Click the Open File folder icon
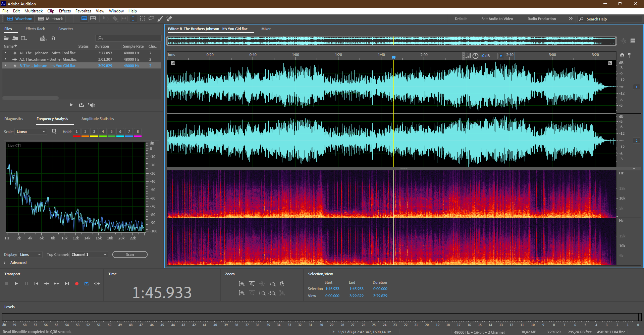 pos(6,38)
